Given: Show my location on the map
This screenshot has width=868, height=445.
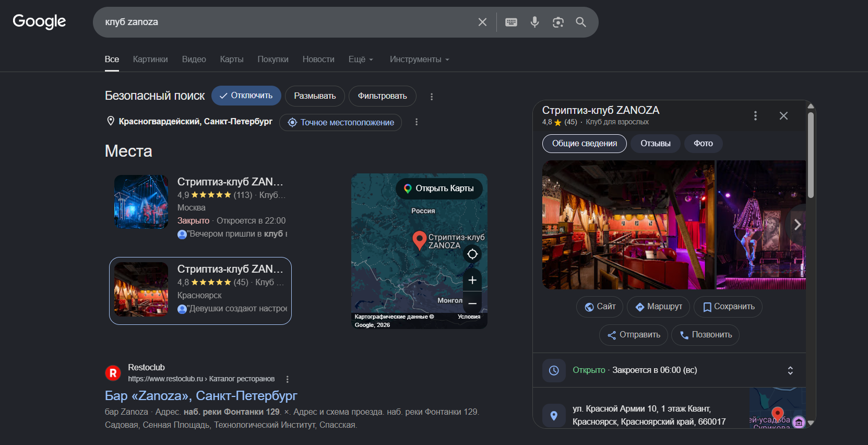Looking at the screenshot, I should coord(472,254).
